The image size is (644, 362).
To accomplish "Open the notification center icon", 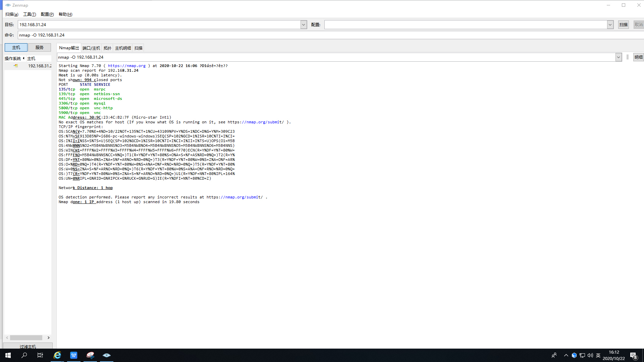I will (x=633, y=355).
